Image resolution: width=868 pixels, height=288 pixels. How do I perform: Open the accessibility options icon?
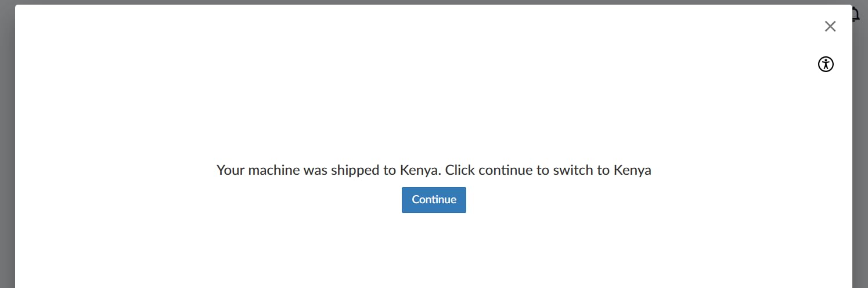click(826, 64)
